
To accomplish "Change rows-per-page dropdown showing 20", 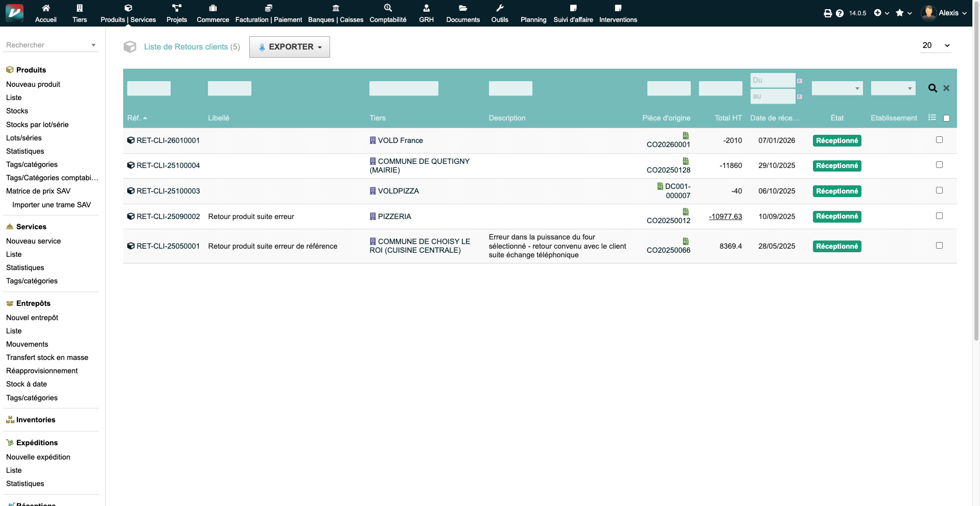I will pyautogui.click(x=936, y=45).
